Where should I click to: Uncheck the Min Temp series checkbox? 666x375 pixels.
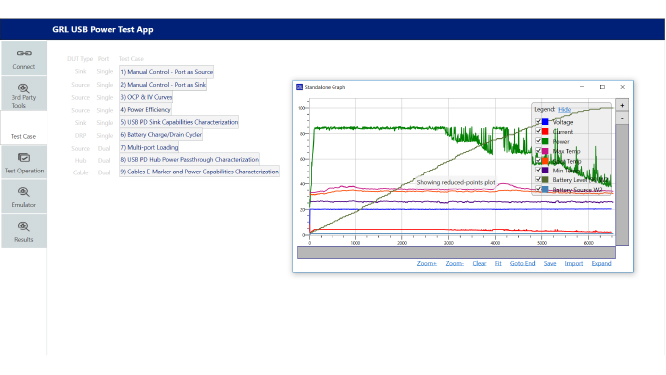[x=538, y=170]
